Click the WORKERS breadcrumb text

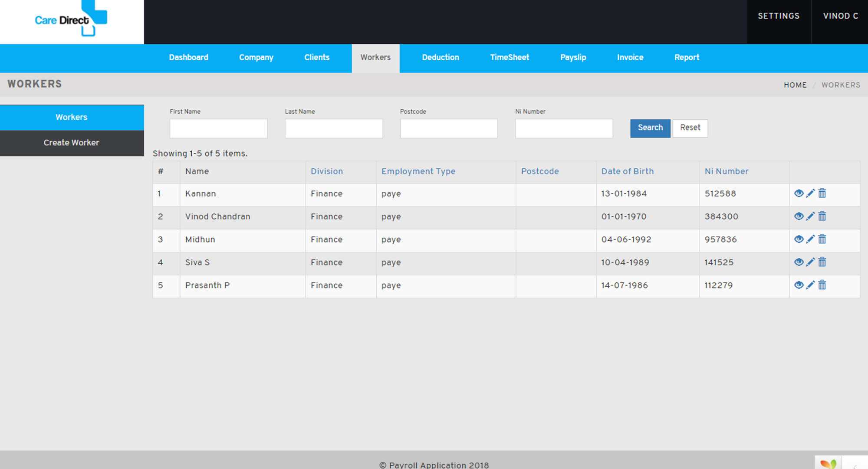point(841,85)
